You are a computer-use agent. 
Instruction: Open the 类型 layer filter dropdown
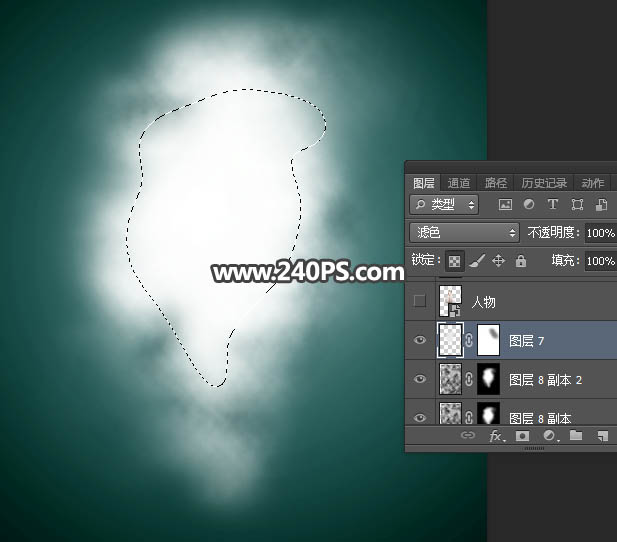tap(444, 204)
